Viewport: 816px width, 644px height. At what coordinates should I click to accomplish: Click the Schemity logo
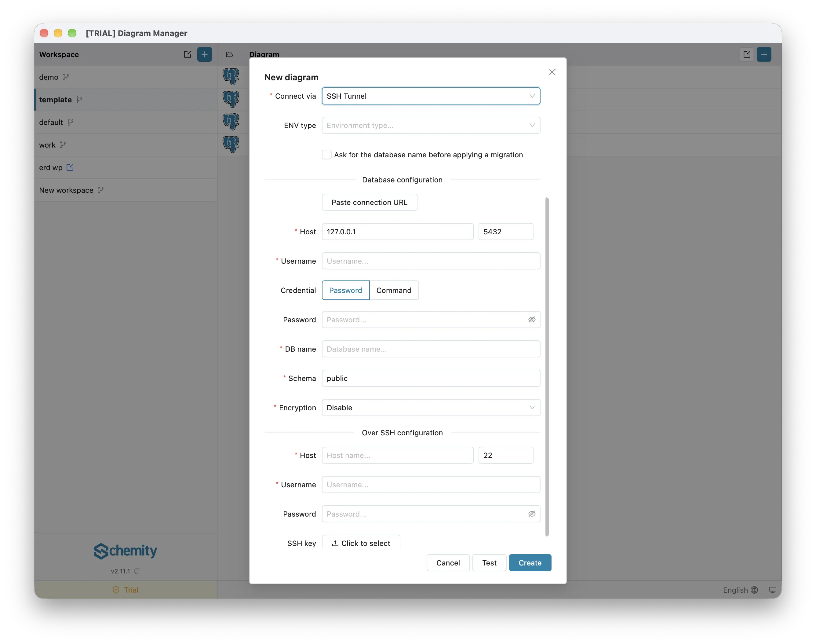click(x=126, y=551)
